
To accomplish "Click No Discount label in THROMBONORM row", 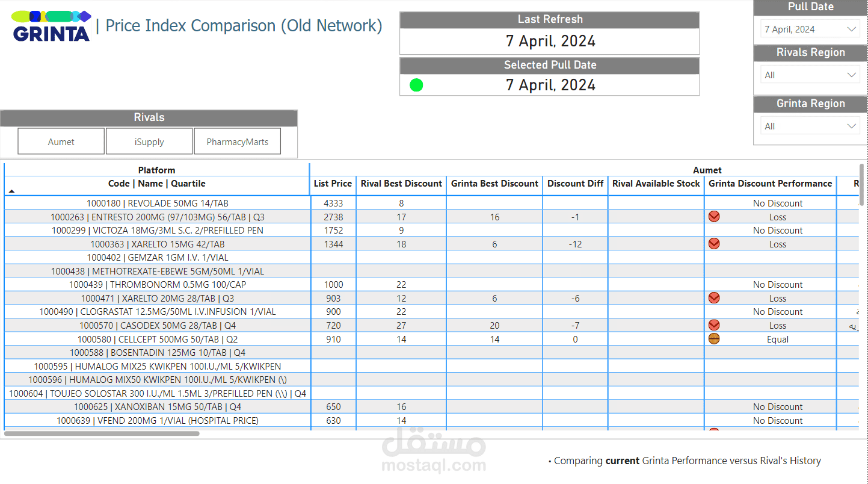I will click(778, 285).
